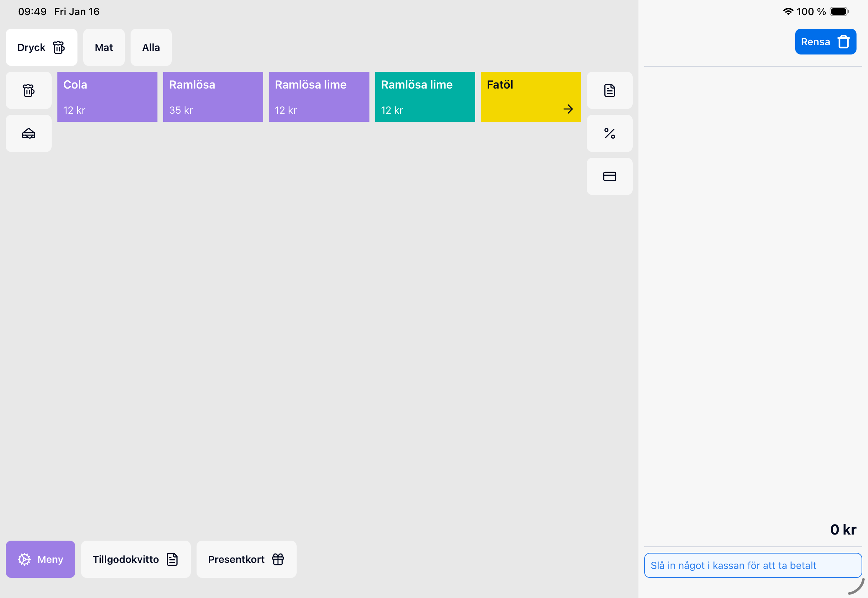Add Ramlösa for 35 kr

(x=213, y=97)
